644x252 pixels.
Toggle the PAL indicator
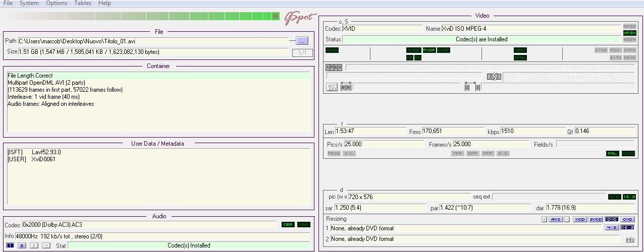[x=613, y=154]
